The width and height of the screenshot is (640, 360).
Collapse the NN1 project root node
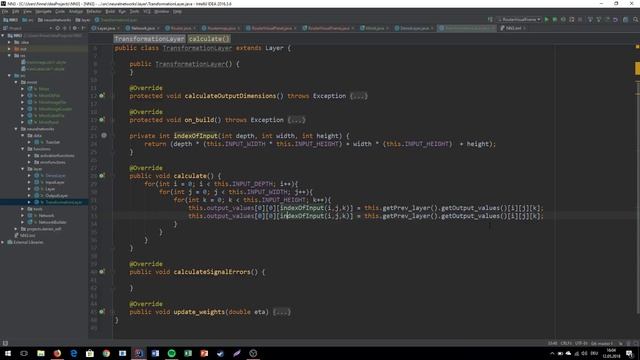pyautogui.click(x=3, y=36)
